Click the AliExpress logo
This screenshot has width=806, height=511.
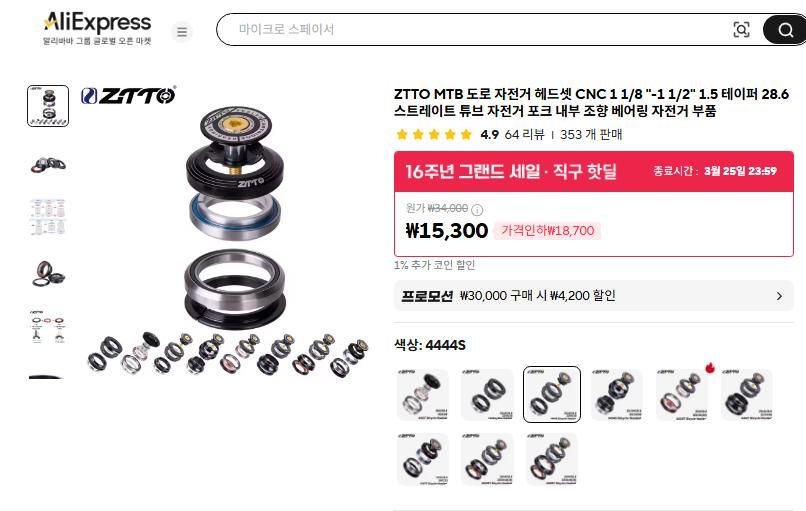tap(97, 28)
